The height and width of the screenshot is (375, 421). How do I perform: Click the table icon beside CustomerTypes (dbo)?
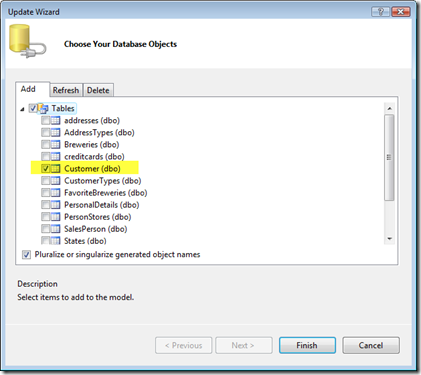56,181
